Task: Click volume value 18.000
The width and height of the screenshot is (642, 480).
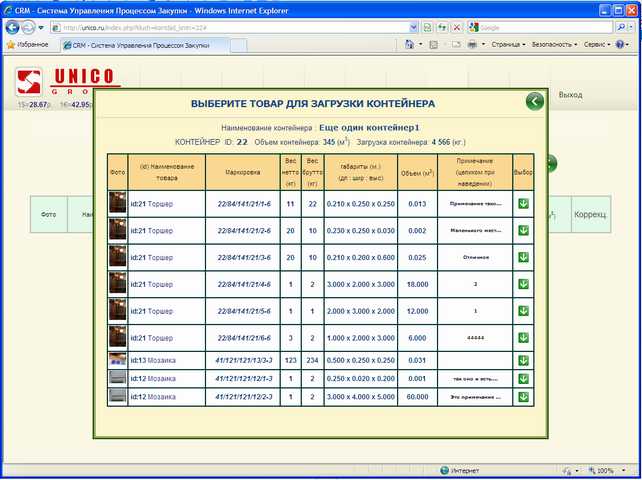Action: pyautogui.click(x=417, y=284)
